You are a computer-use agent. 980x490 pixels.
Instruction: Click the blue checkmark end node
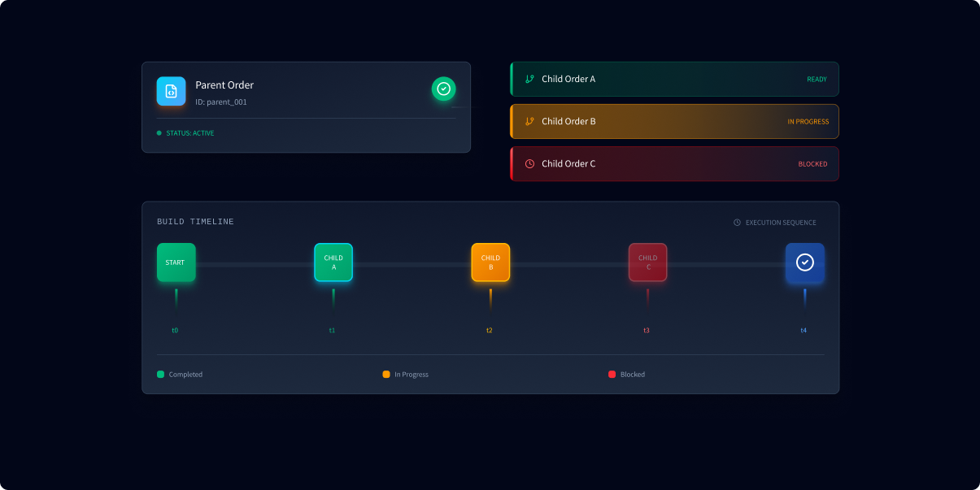804,262
